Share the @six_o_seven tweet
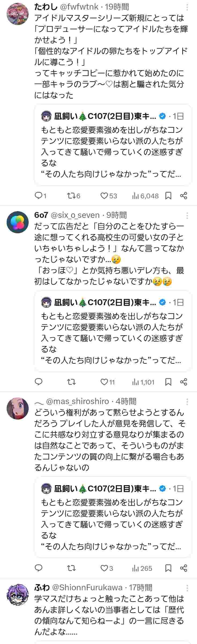Viewport: 197px width, 644px height. pos(184,382)
